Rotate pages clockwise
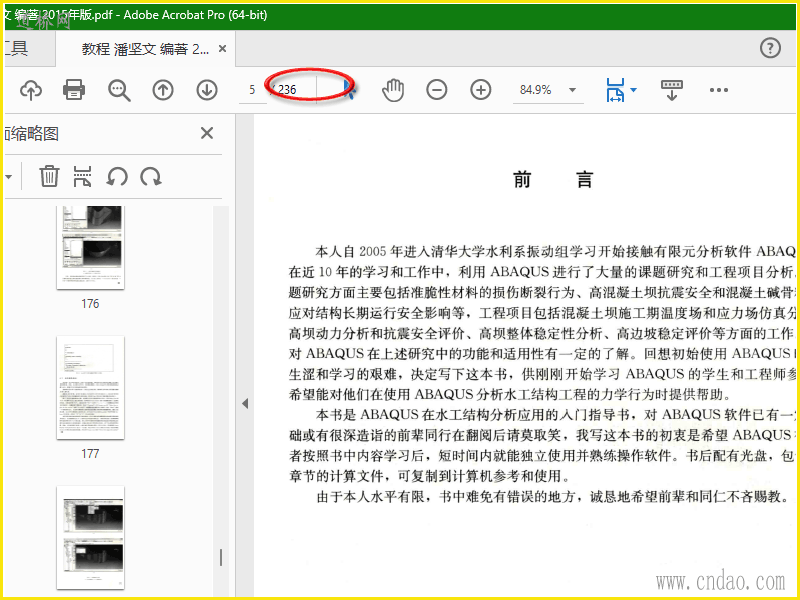 151,177
